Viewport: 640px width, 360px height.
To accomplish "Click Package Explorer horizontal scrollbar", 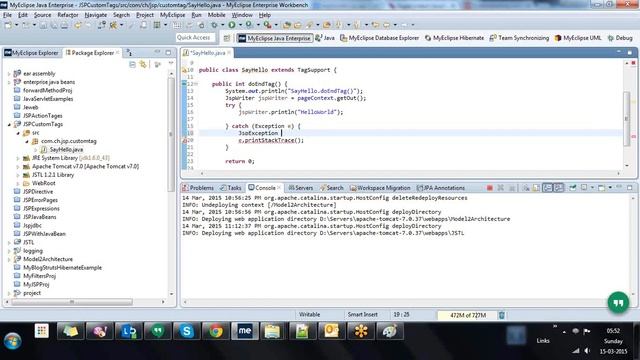I will (x=72, y=302).
